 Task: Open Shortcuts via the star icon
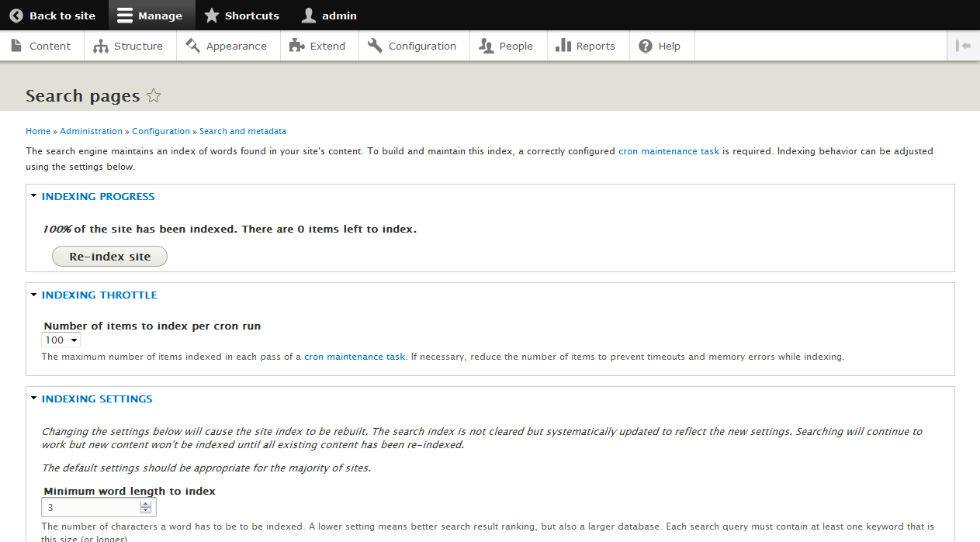[x=211, y=16]
